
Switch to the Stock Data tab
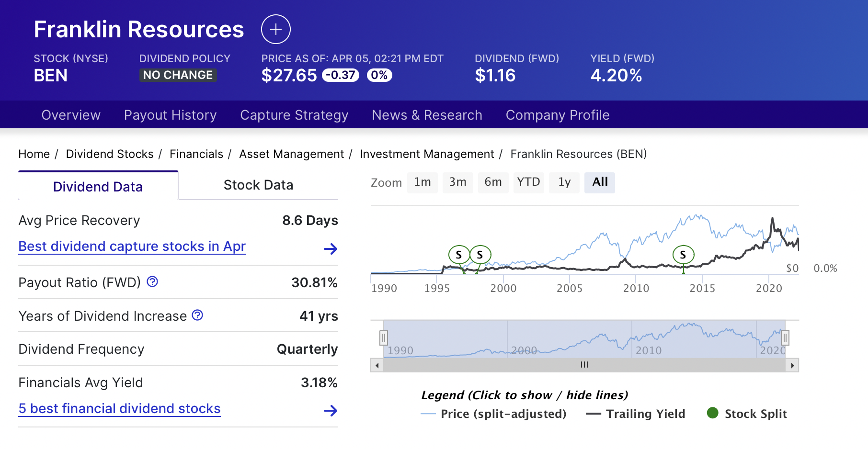click(x=258, y=185)
